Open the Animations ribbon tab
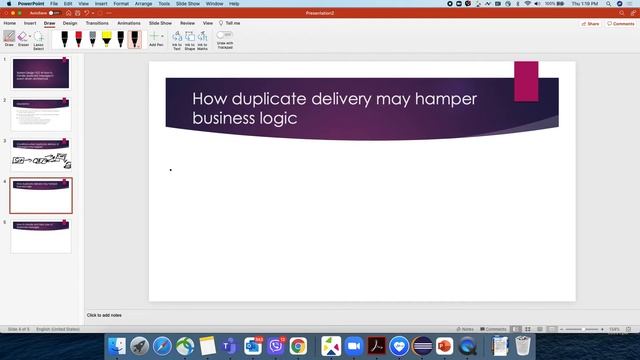 pos(129,23)
